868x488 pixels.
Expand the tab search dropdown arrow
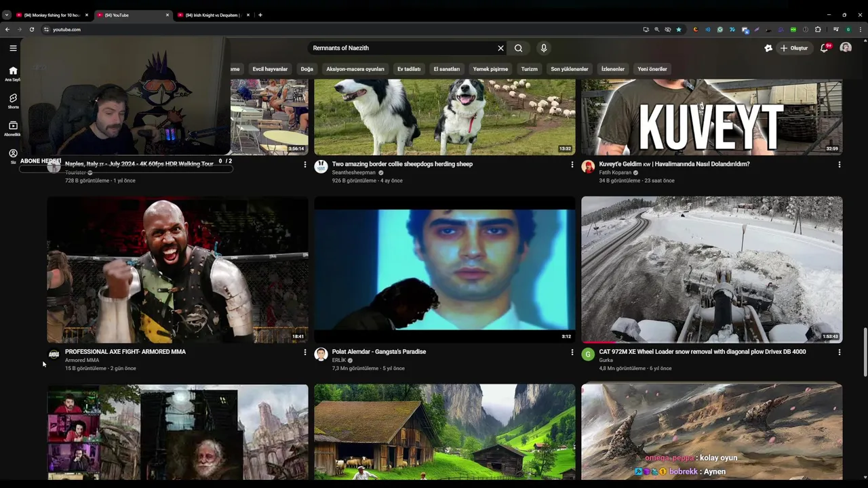click(6, 15)
